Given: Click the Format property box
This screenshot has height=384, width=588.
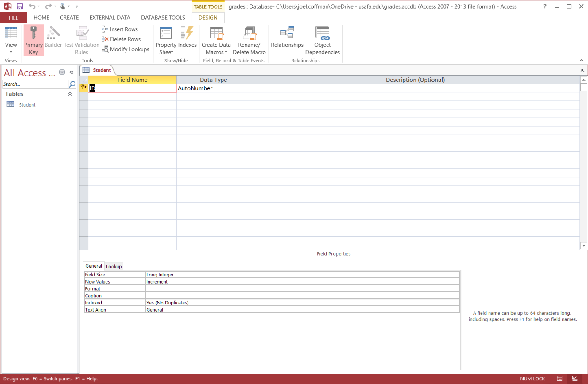Looking at the screenshot, I should pos(302,289).
